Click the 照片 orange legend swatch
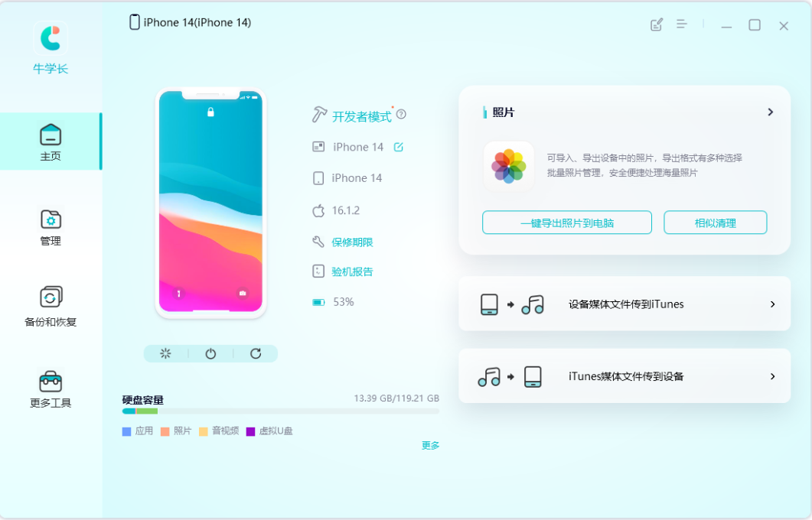 (x=165, y=431)
